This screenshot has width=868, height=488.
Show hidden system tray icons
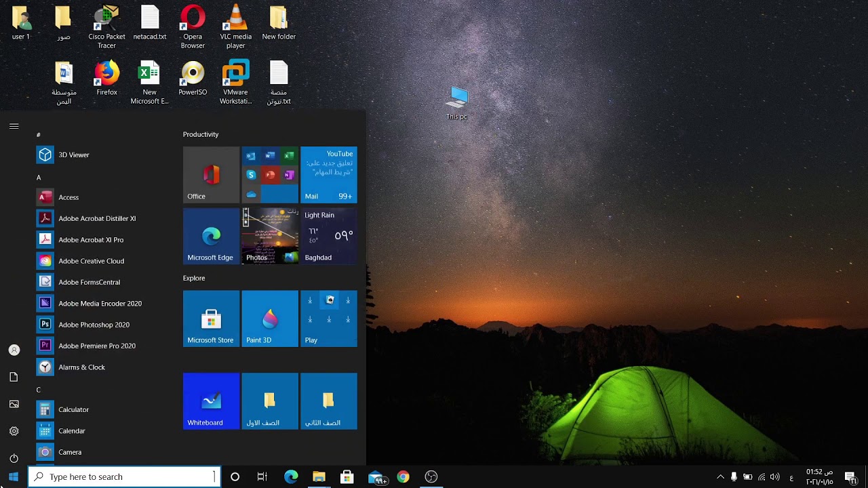(x=720, y=477)
